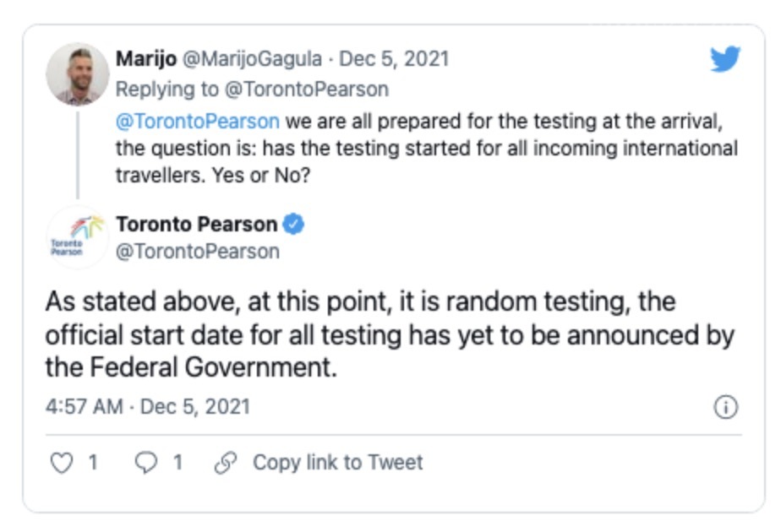Click the main tweet text about random testing
The image size is (781, 532).
tap(389, 335)
